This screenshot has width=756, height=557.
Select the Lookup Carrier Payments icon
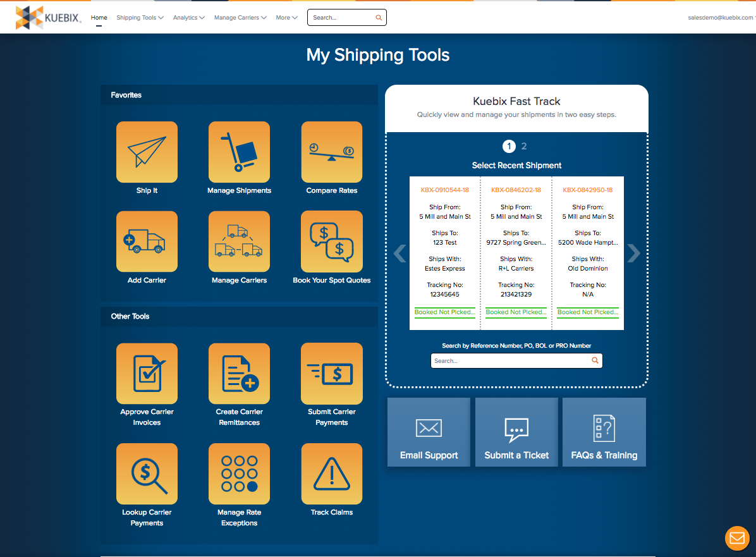coord(147,474)
